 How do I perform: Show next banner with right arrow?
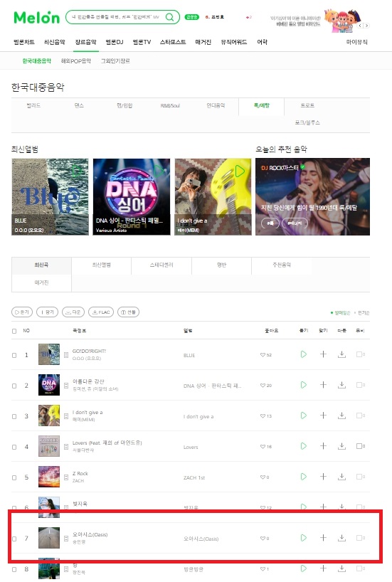[x=367, y=26]
